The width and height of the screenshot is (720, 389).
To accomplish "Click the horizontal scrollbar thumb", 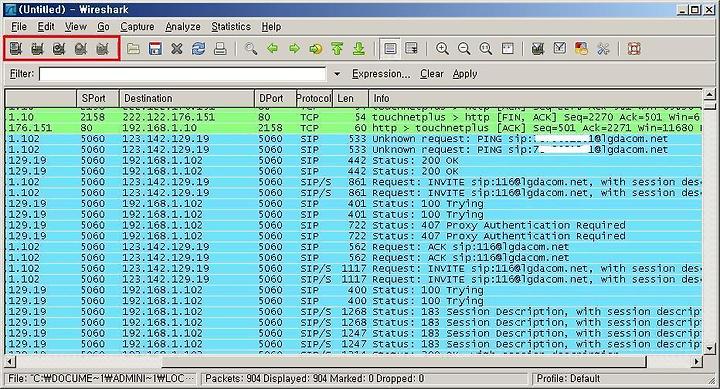I will (x=404, y=362).
